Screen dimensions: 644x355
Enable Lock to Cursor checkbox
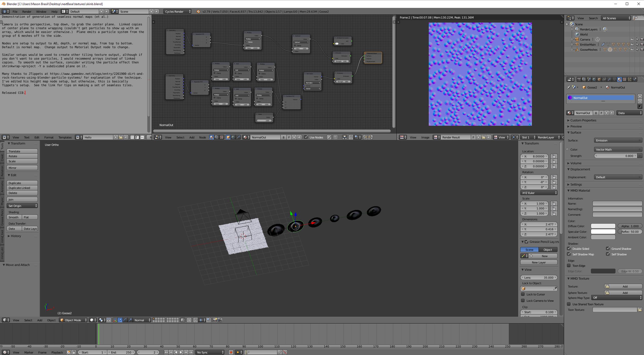pos(523,294)
